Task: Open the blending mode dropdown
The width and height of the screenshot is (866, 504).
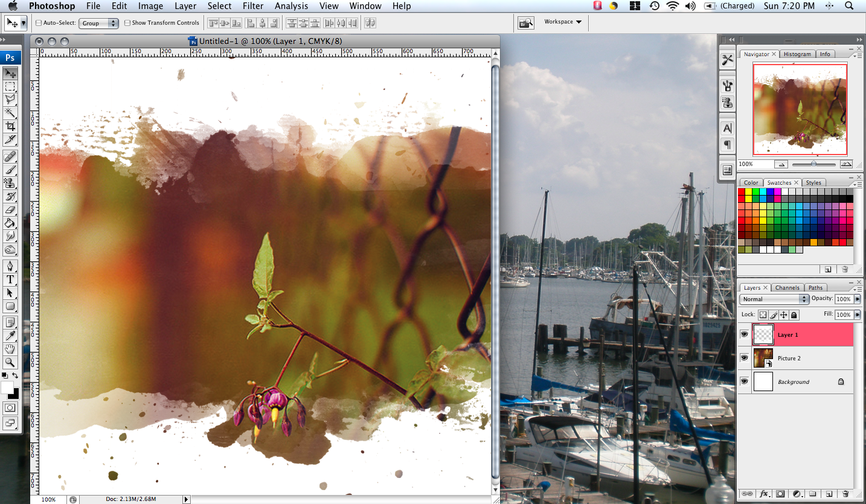Action: pyautogui.click(x=774, y=299)
